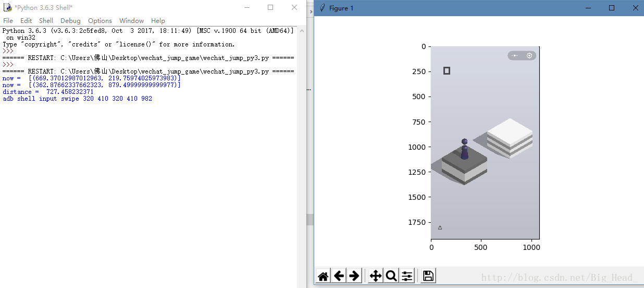The height and width of the screenshot is (288, 644).
Task: Open the File menu in Python Shell
Action: (8, 21)
